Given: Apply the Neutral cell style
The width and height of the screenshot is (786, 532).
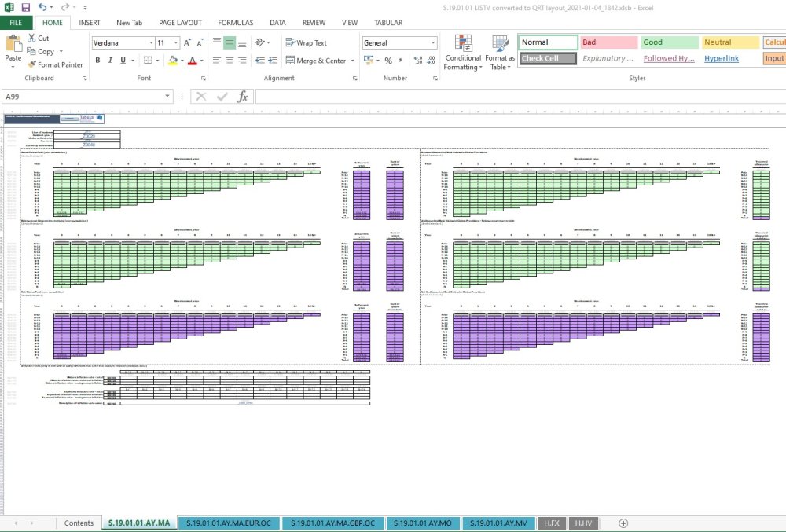Looking at the screenshot, I should click(x=730, y=42).
